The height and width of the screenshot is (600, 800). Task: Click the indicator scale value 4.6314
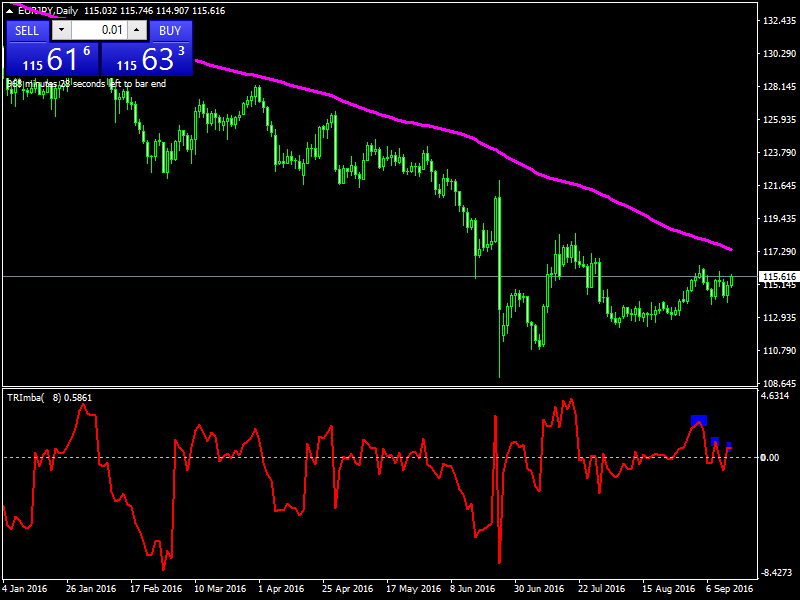click(x=775, y=396)
